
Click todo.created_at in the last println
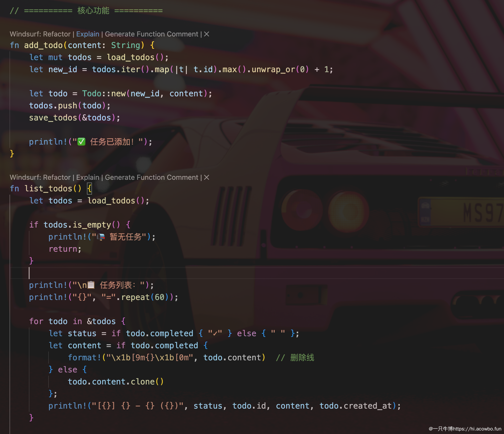(356, 406)
